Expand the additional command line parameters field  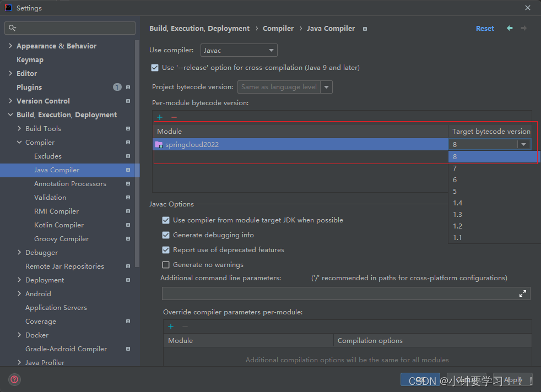coord(523,293)
